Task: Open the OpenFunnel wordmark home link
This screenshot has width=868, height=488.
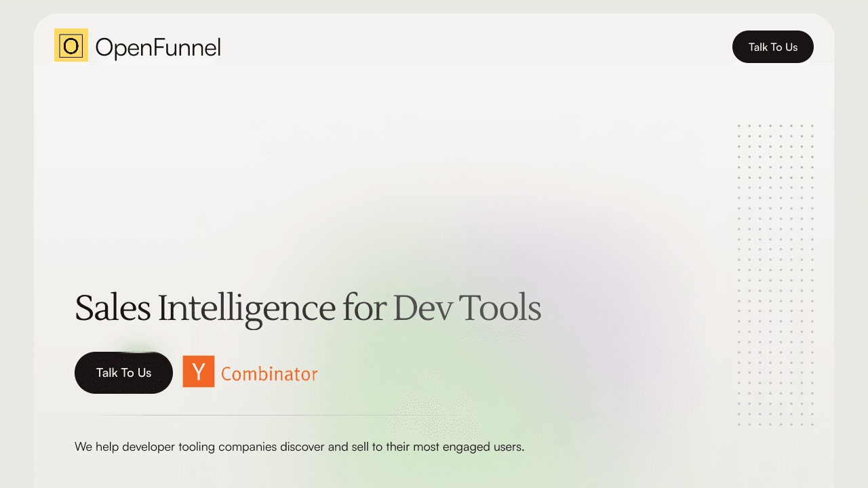Action: (x=158, y=47)
